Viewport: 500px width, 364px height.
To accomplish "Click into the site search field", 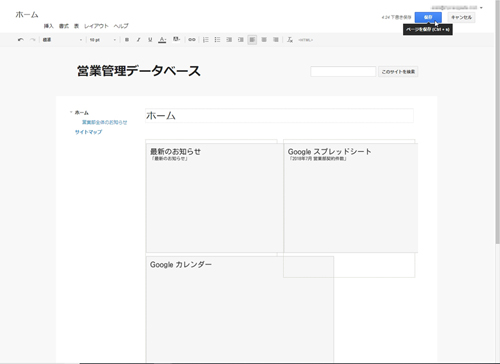I will click(343, 71).
